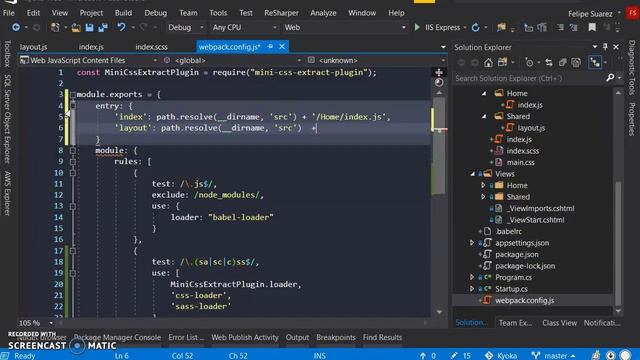640x360 pixels.
Task: Click the decrease indent toolbar icon
Action: 560,27
